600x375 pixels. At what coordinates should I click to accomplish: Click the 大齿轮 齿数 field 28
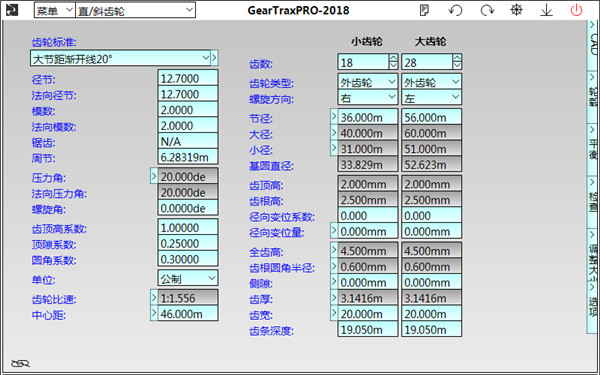coord(427,62)
